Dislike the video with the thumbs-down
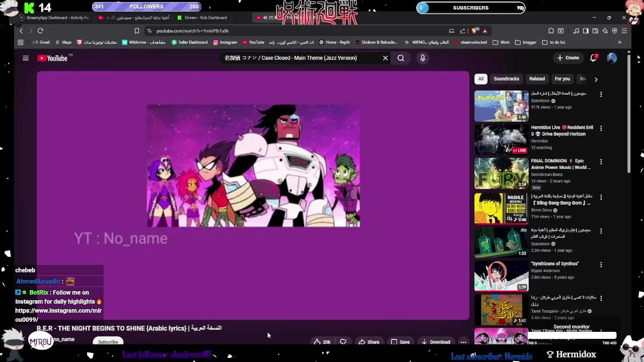Image resolution: width=644 pixels, height=362 pixels. [343, 342]
